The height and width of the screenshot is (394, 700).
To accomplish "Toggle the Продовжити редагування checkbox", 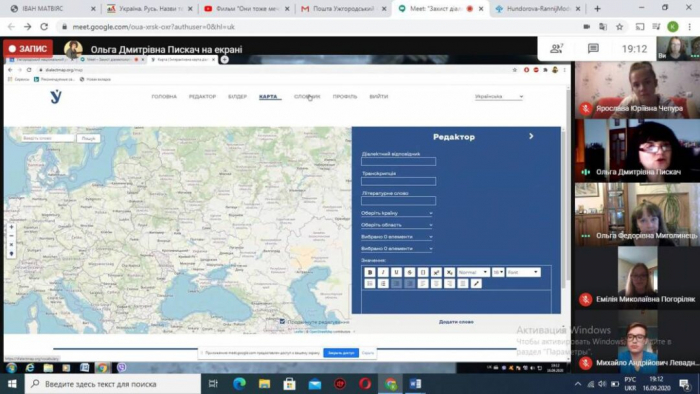I will 282,321.
